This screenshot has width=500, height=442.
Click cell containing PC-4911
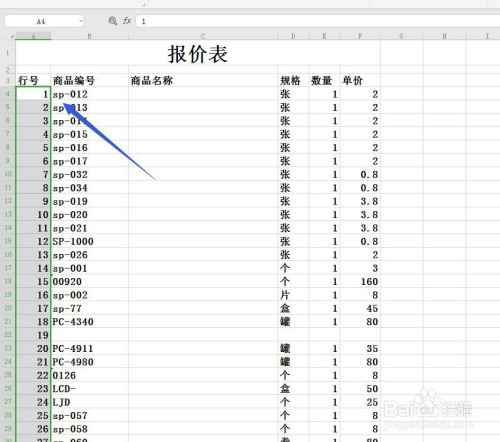click(89, 348)
